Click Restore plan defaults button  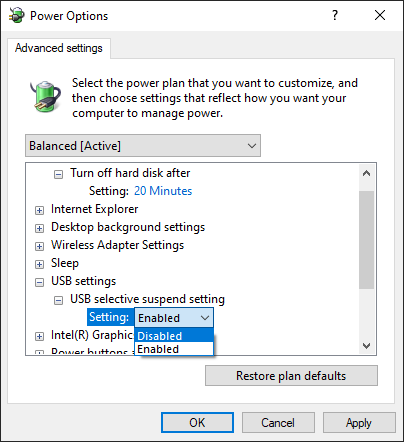click(x=291, y=376)
